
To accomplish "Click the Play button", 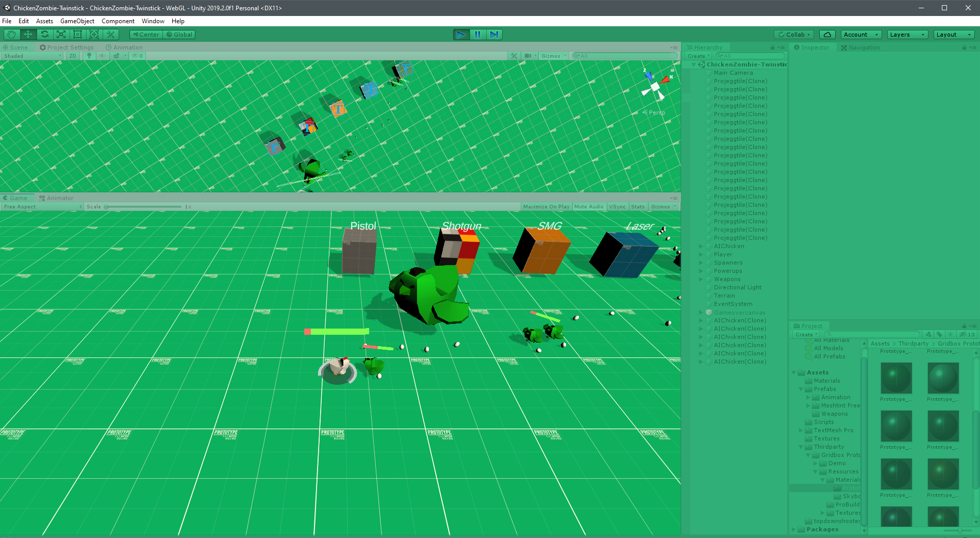I will [x=461, y=35].
